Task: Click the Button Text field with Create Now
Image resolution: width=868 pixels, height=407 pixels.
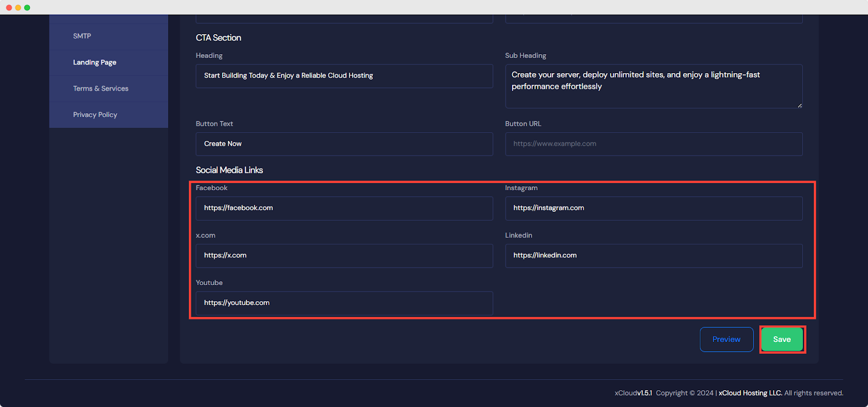Action: coord(344,144)
